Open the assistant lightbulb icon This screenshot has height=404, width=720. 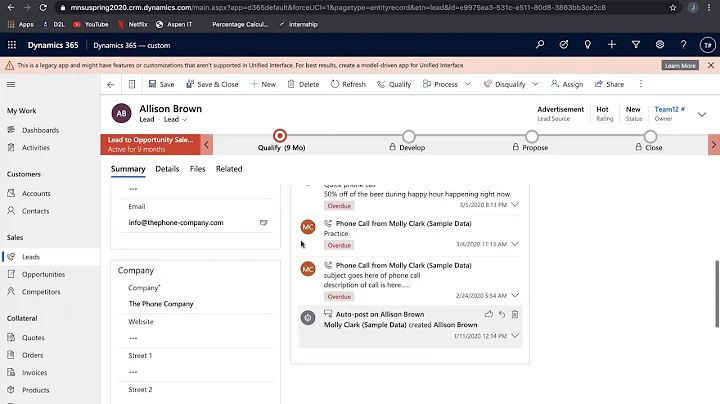pos(588,45)
